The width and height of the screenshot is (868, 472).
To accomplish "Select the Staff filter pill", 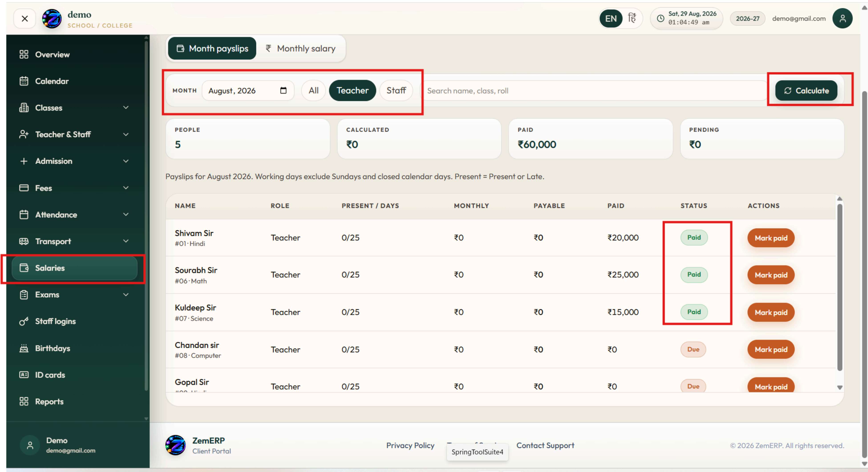I will [x=396, y=90].
